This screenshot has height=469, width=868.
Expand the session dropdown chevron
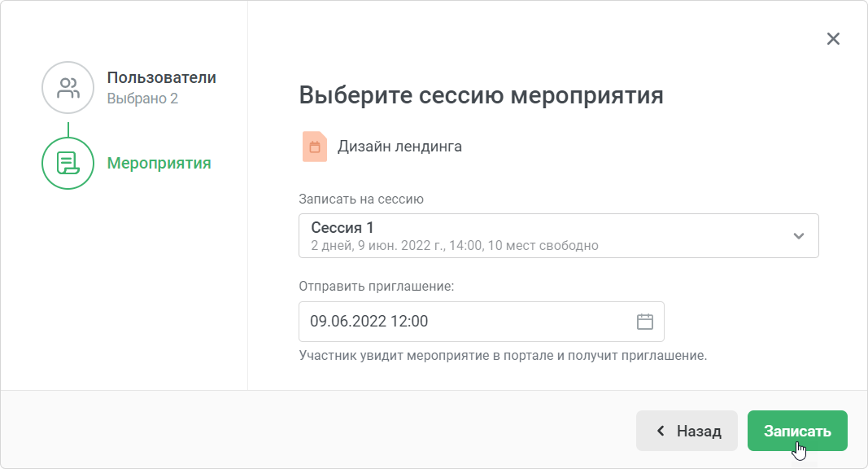click(x=798, y=236)
